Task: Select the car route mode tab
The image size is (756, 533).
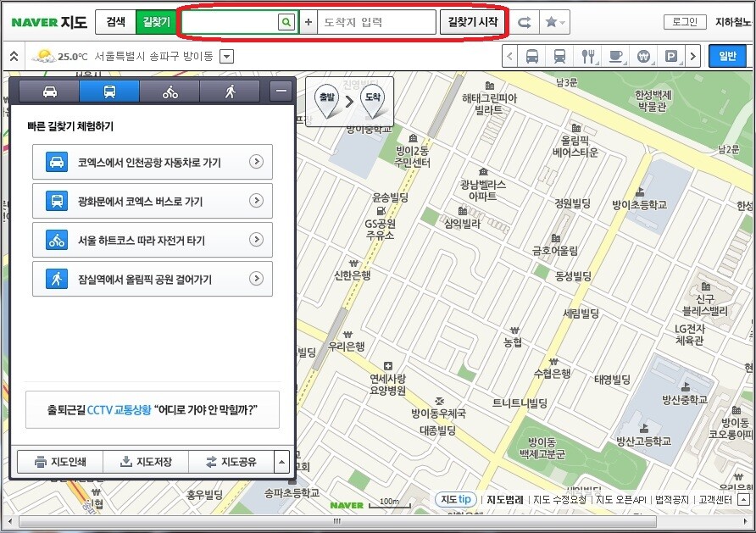Action: click(49, 92)
